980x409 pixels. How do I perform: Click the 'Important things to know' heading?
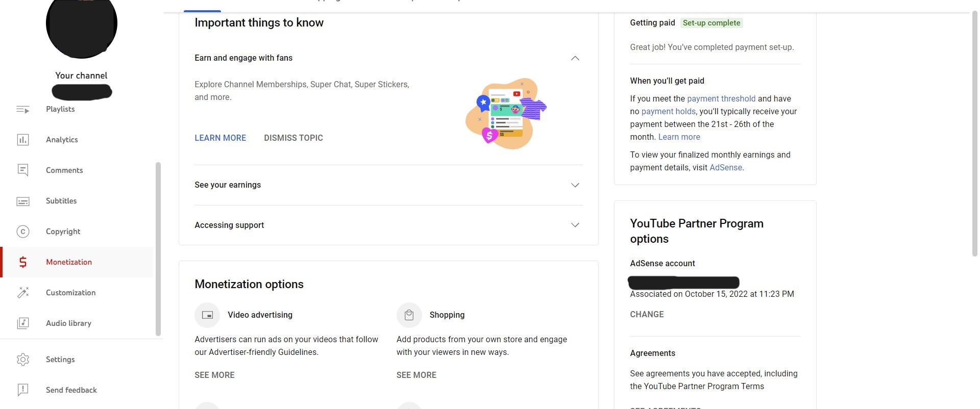[x=259, y=23]
